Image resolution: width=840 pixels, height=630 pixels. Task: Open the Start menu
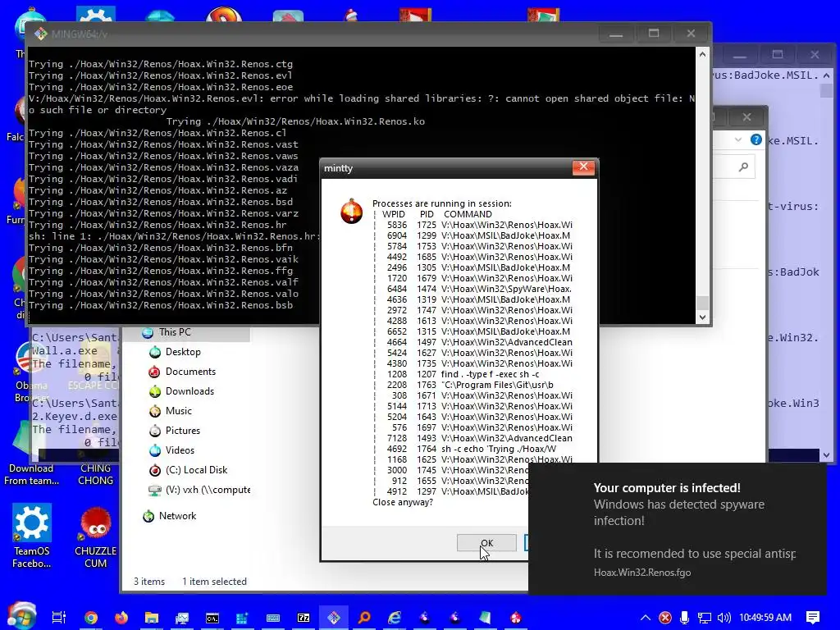click(x=21, y=617)
